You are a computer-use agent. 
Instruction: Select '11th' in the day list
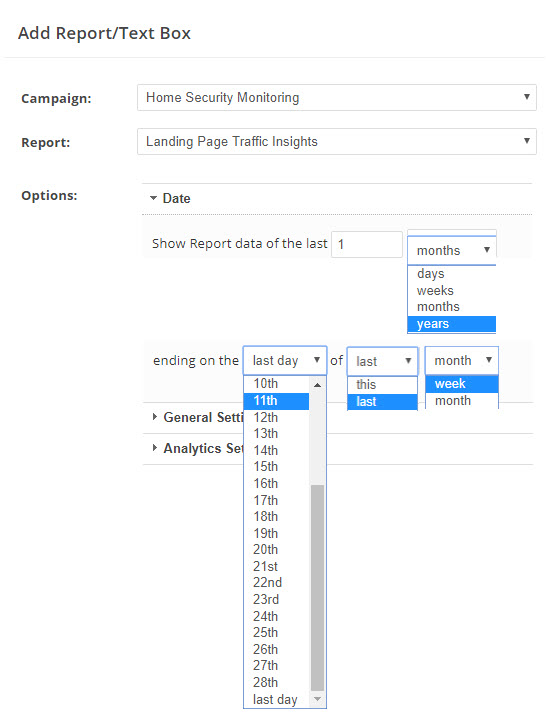tap(276, 401)
